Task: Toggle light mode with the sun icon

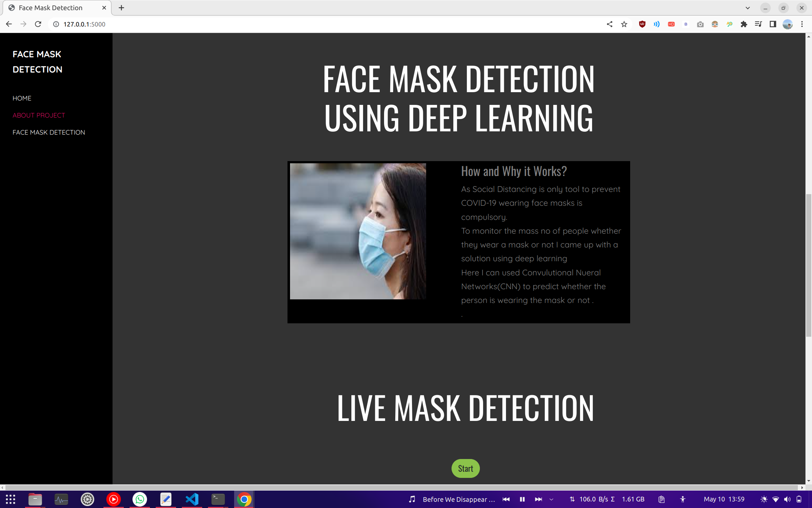Action: pyautogui.click(x=764, y=499)
